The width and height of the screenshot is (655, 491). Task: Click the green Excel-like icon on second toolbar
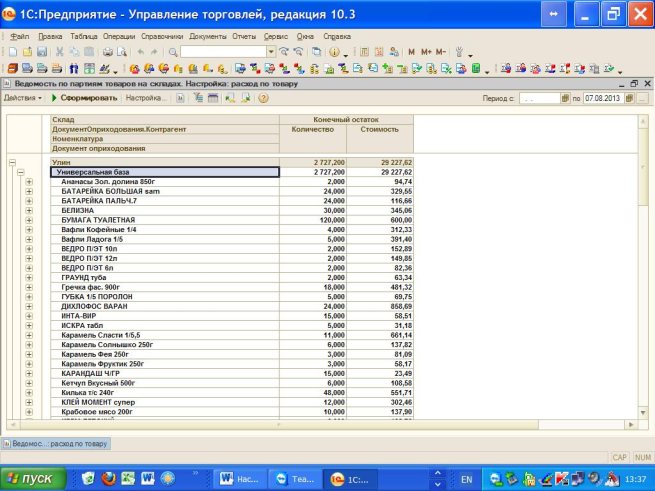click(476, 68)
